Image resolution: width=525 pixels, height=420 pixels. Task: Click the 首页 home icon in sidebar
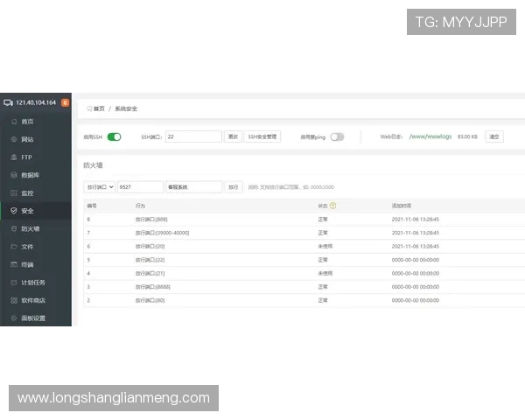point(13,122)
